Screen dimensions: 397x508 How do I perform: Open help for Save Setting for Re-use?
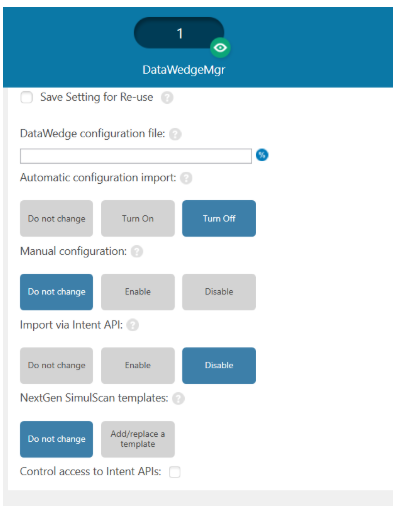pyautogui.click(x=167, y=98)
